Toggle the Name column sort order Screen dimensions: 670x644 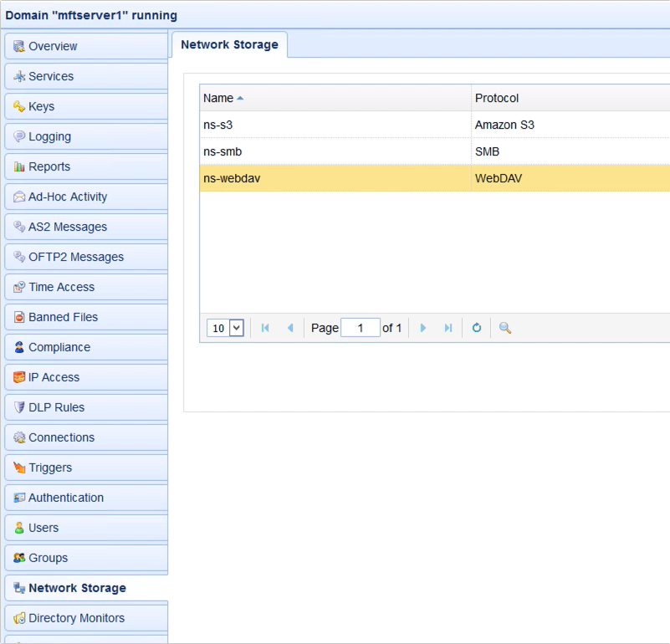[217, 98]
